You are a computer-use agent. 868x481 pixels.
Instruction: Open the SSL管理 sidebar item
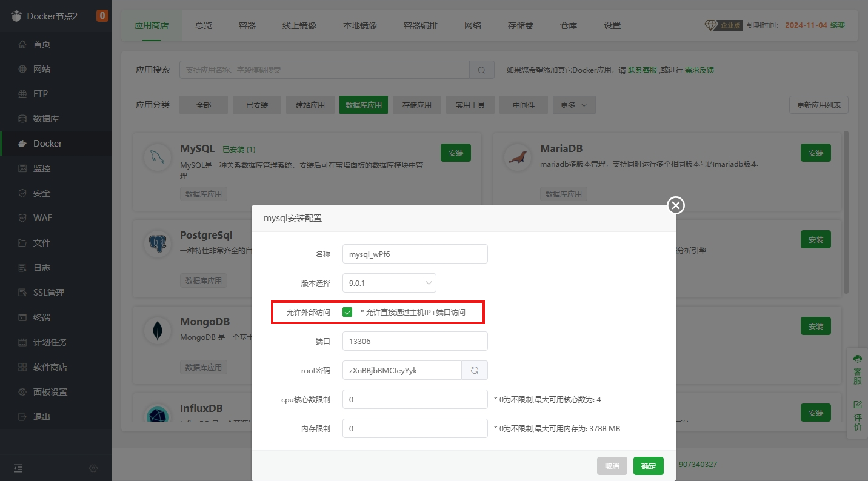56,293
